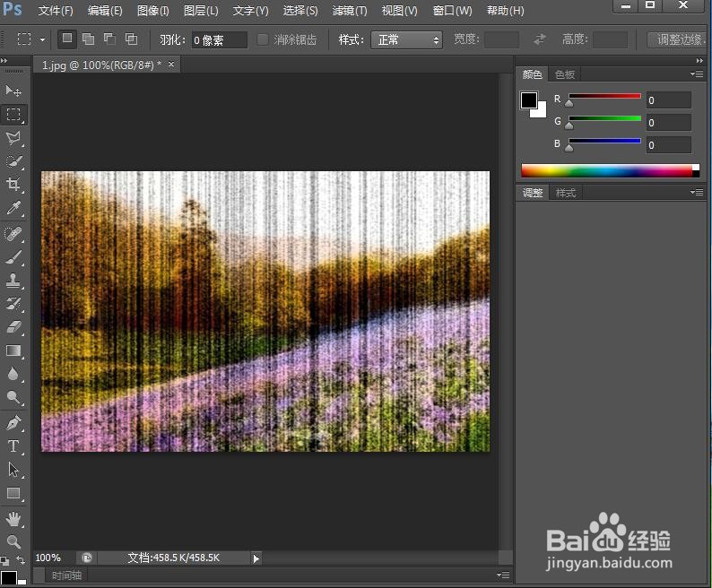Screen dimensions: 712x588
Task: Toggle the 消除锯齿 anti-alias checkbox
Action: click(263, 39)
